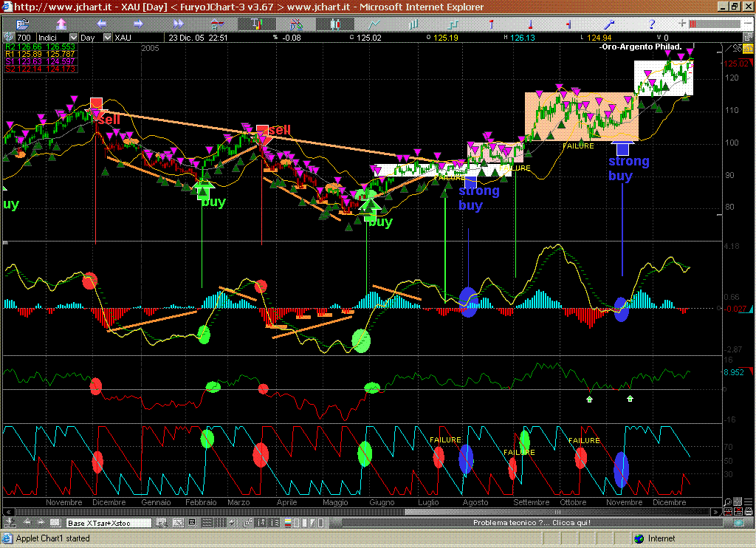The height and width of the screenshot is (548, 756).
Task: Expand the Indici market dropdown
Action: point(73,37)
